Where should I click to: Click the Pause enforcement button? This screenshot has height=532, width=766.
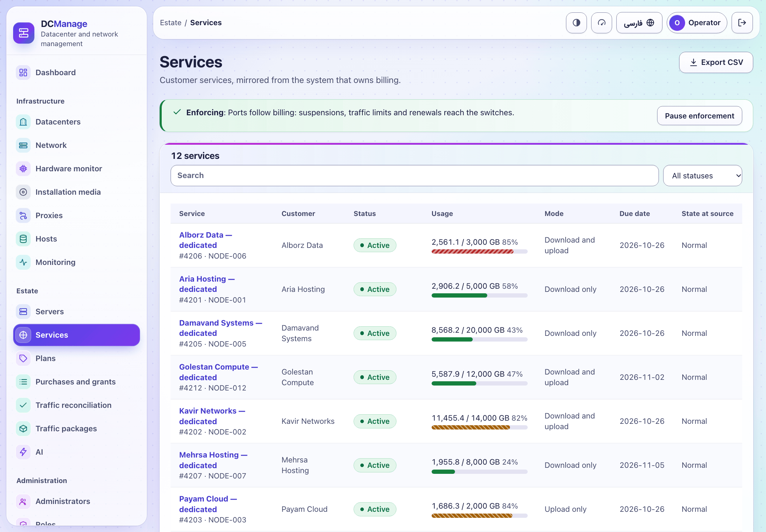(x=700, y=116)
